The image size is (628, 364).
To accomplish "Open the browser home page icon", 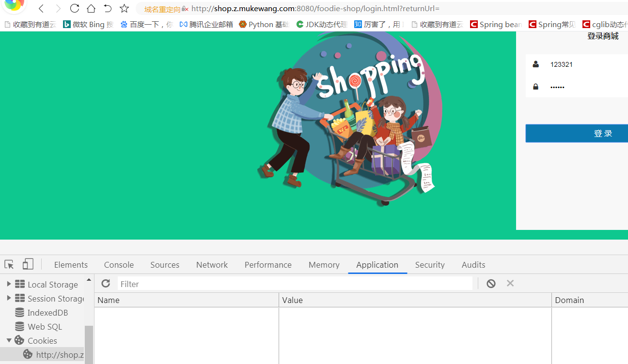I will point(91,8).
